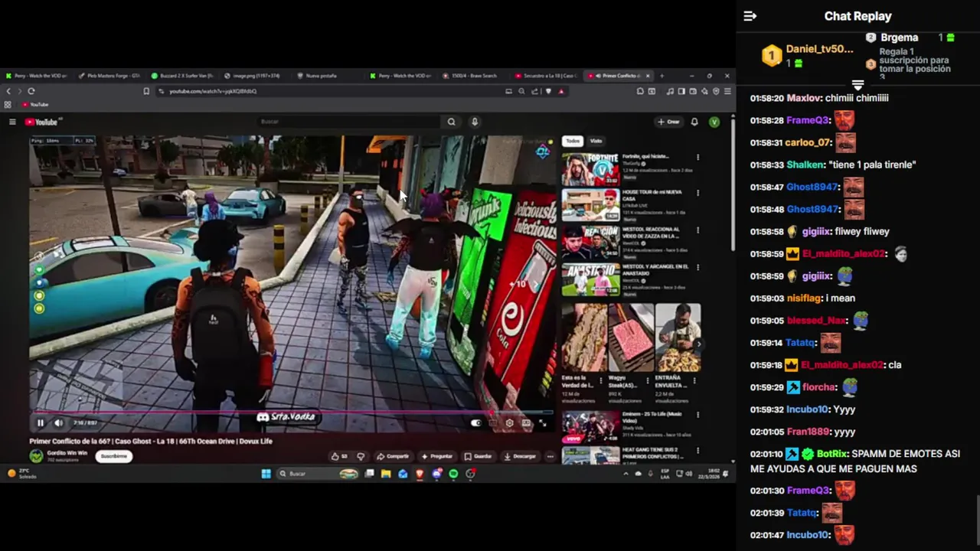Open more actions menu beside Descargar

pyautogui.click(x=550, y=456)
